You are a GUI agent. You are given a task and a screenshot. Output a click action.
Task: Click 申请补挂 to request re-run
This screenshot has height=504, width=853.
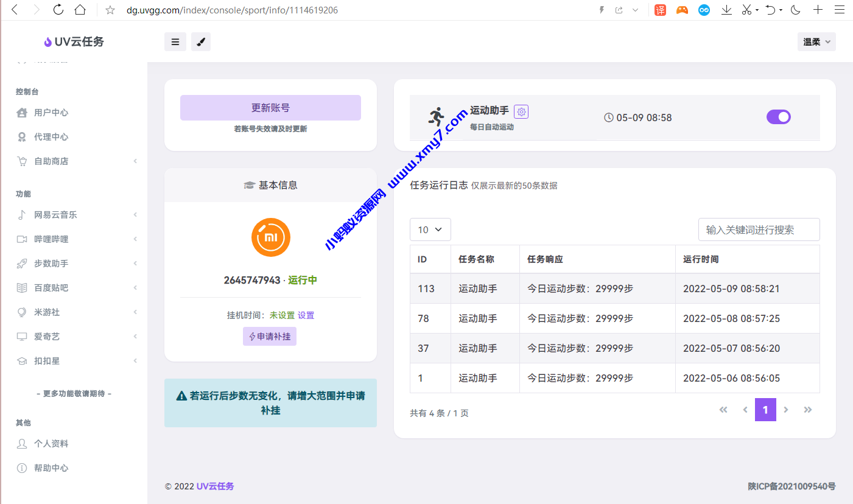270,336
